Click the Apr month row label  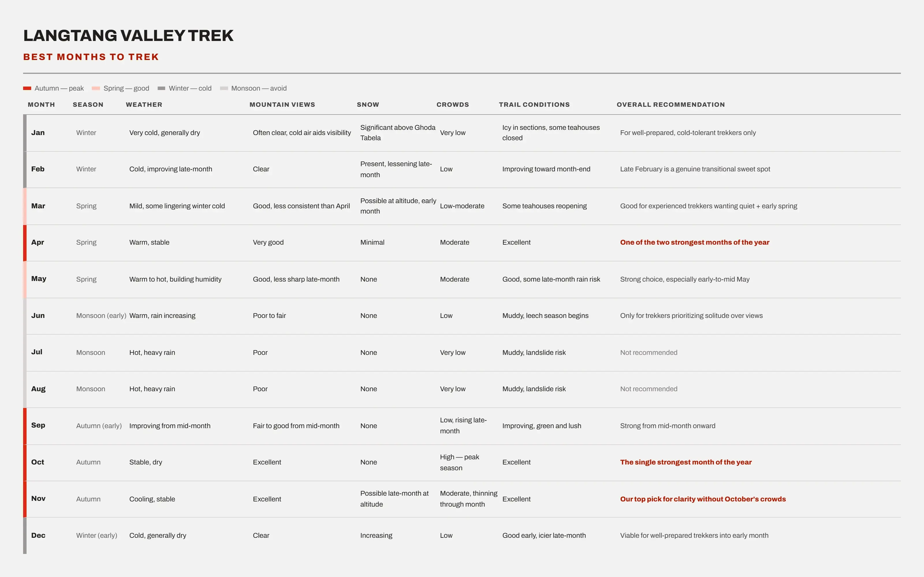(x=38, y=242)
